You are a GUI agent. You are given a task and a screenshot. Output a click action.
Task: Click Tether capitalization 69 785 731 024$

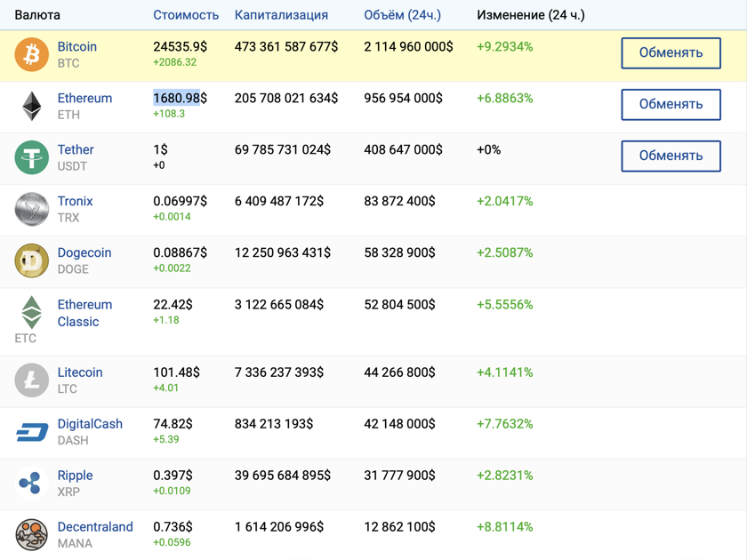click(283, 149)
